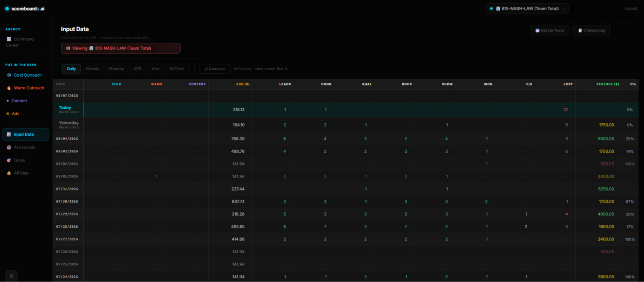The height and width of the screenshot is (282, 644).
Task: Click the sort arrows after 'most recent first'
Action: [x=286, y=69]
